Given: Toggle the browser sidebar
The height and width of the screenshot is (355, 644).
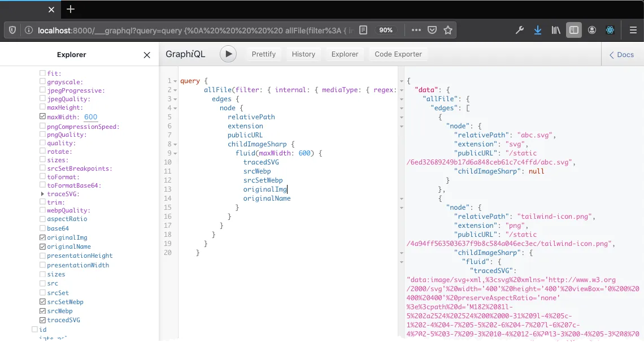Looking at the screenshot, I should 574,30.
